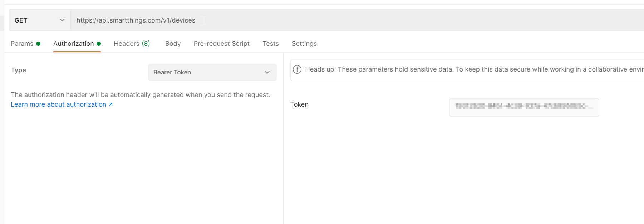Click the Heads up info circle icon
Screen dimensions: 644x224
pyautogui.click(x=297, y=69)
